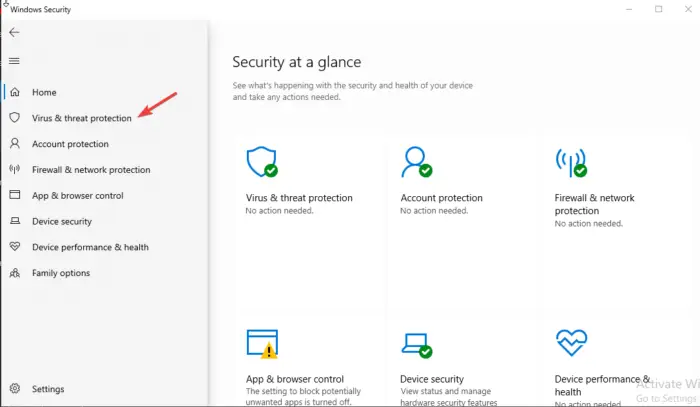The image size is (700, 407).
Task: Open the large Account protection person tile icon
Action: [x=417, y=162]
